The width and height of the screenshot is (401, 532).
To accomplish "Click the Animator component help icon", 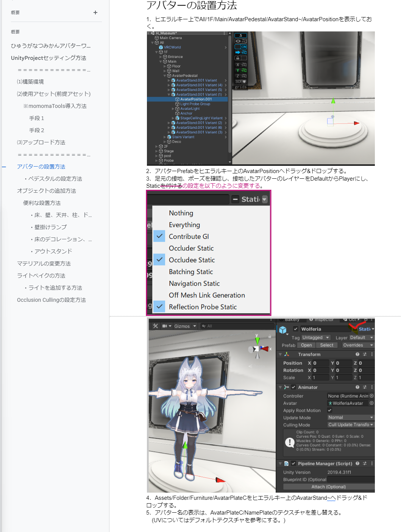I will (357, 387).
